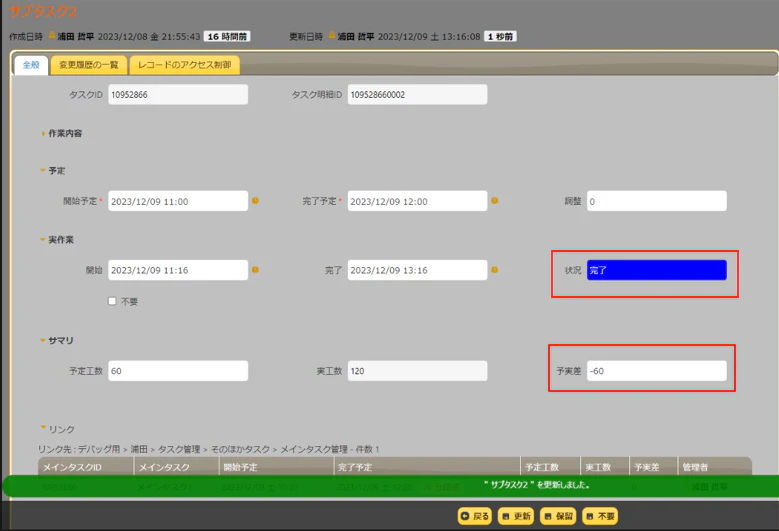
Task: Sort by メインタスクID column header
Action: [85, 467]
